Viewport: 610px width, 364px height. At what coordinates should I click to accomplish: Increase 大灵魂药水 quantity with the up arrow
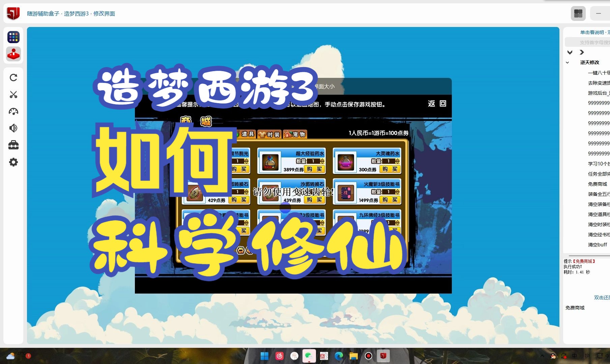(397, 159)
